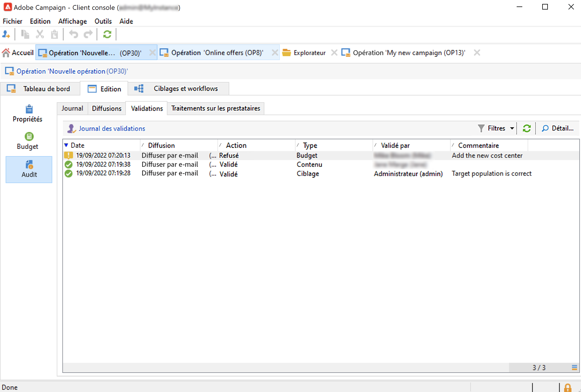Open the Propriétés section icon
The width and height of the screenshot is (581, 392).
pyautogui.click(x=29, y=109)
